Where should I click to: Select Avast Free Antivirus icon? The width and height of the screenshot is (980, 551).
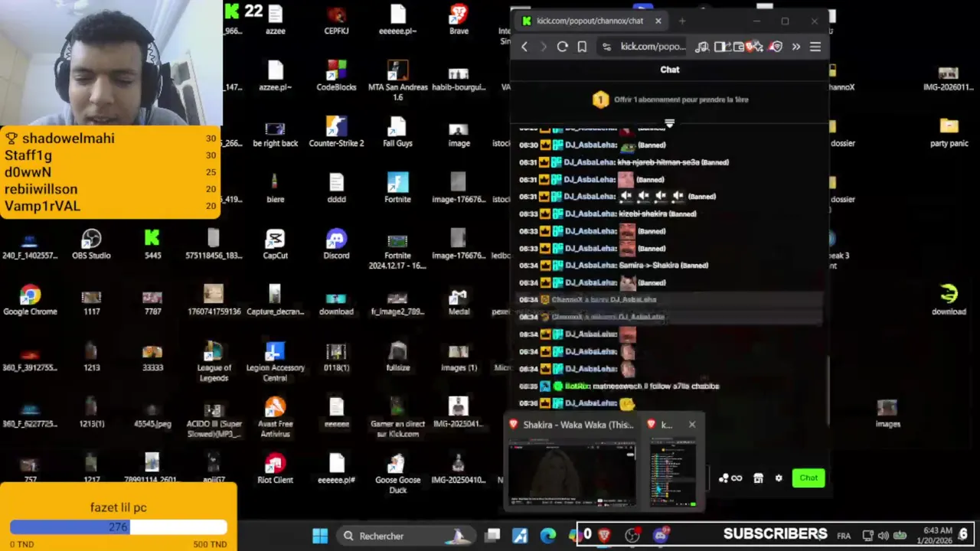[x=275, y=418]
